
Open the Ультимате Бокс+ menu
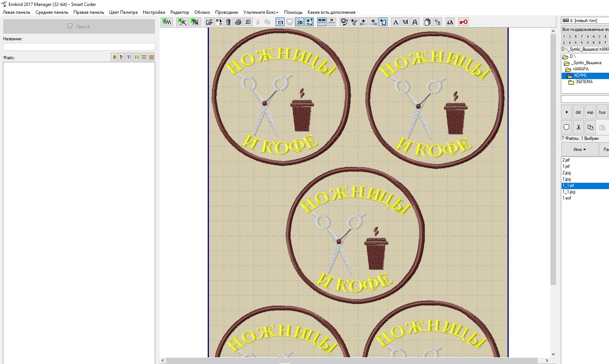click(261, 12)
